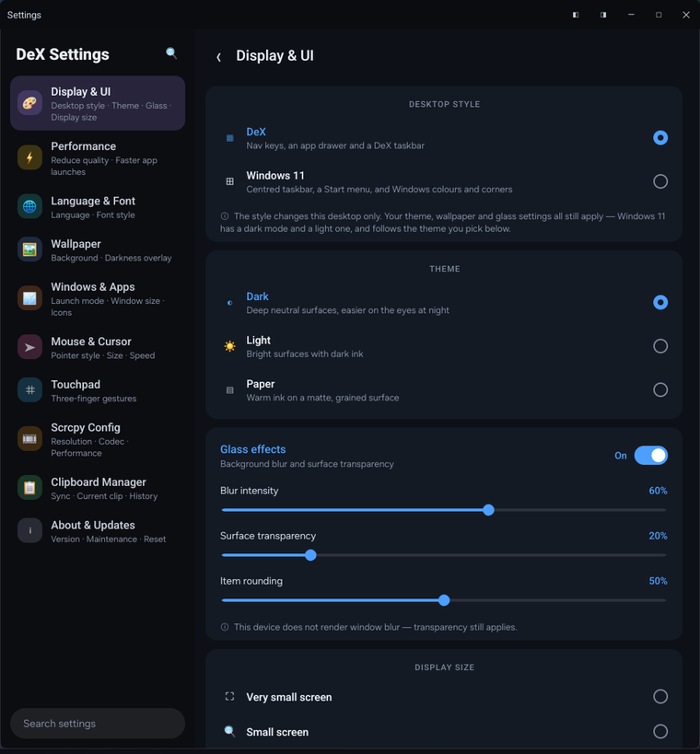Screen dimensions: 700x754
Task: Click the Touchpad hash icon
Action: coord(29,390)
